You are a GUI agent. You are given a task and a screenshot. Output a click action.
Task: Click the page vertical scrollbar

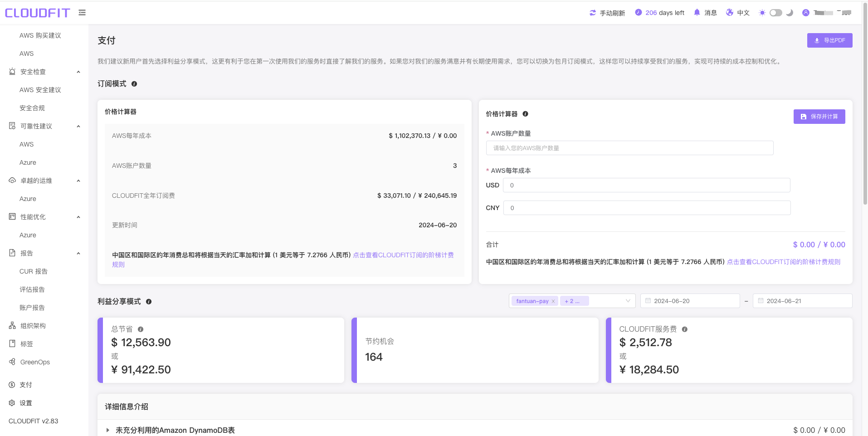[864, 103]
